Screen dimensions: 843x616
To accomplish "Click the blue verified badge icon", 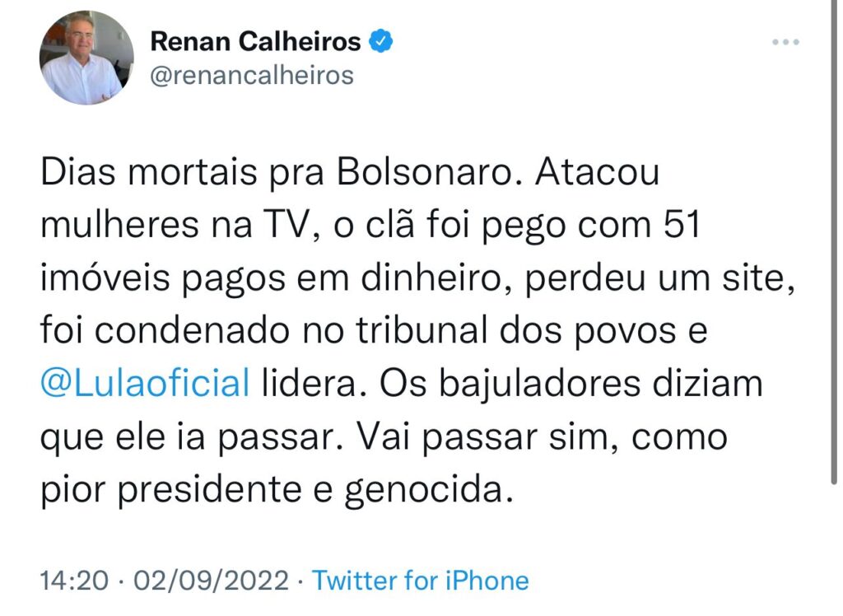I will click(380, 41).
